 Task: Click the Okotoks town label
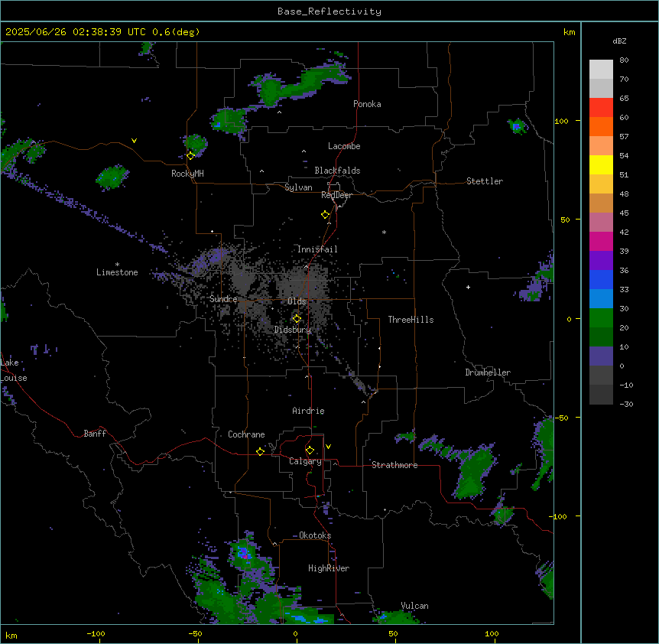coord(315,535)
